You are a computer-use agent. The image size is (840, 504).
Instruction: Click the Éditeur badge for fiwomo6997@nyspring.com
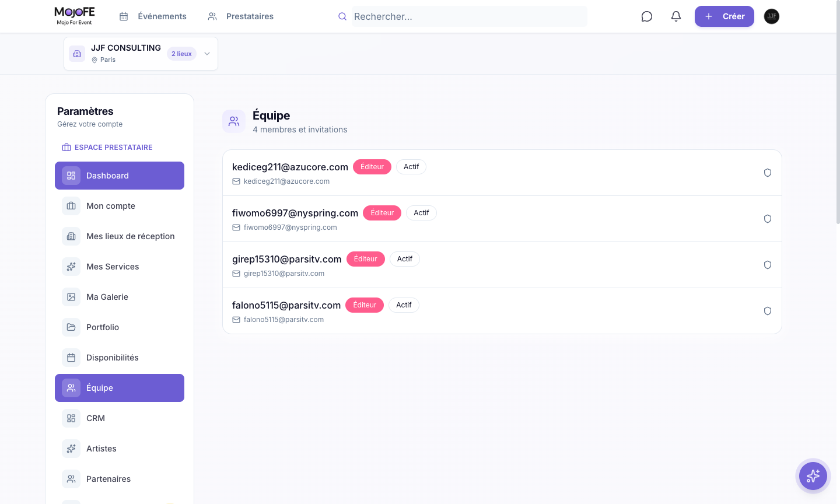(x=382, y=213)
